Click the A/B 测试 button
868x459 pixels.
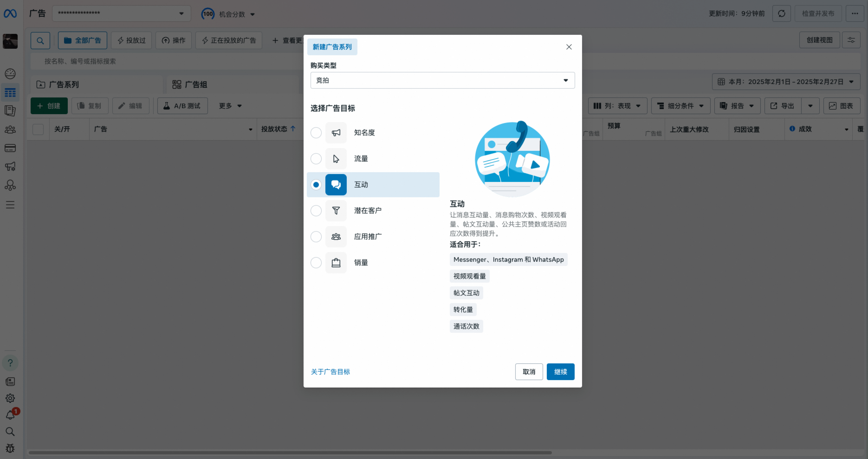click(x=182, y=106)
